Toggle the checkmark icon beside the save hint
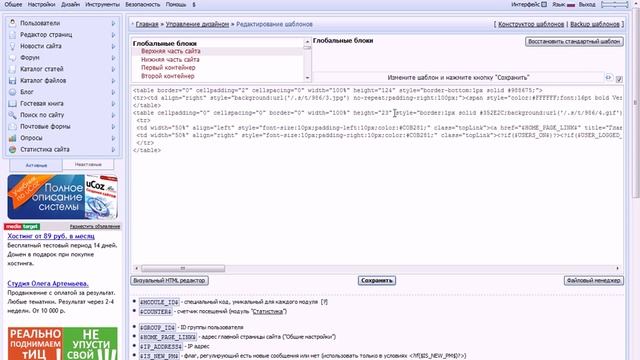Screen dimensions: 640x360 (619, 79)
